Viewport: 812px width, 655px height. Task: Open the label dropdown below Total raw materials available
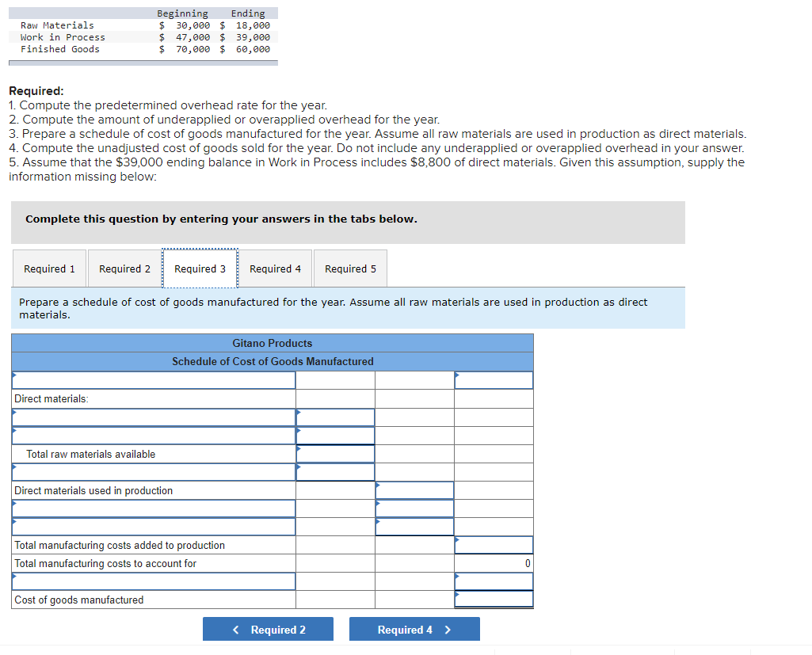154,472
